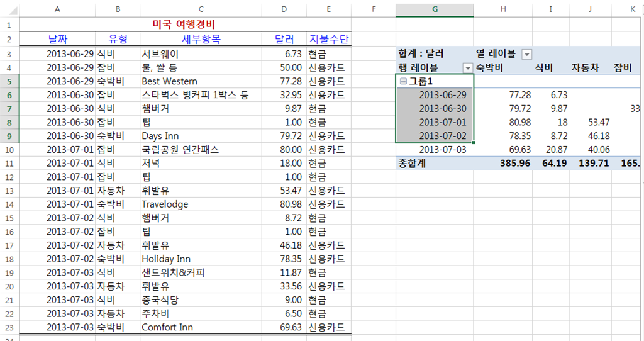Click the pivot label 합계 : 달러
Viewport: 644px width, 341px height.
pos(435,54)
